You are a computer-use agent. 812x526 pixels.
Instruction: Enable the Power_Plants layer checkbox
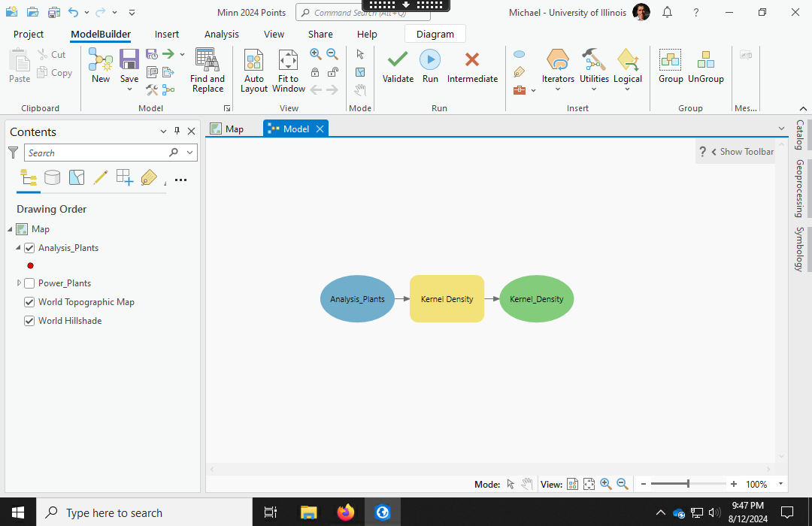30,283
